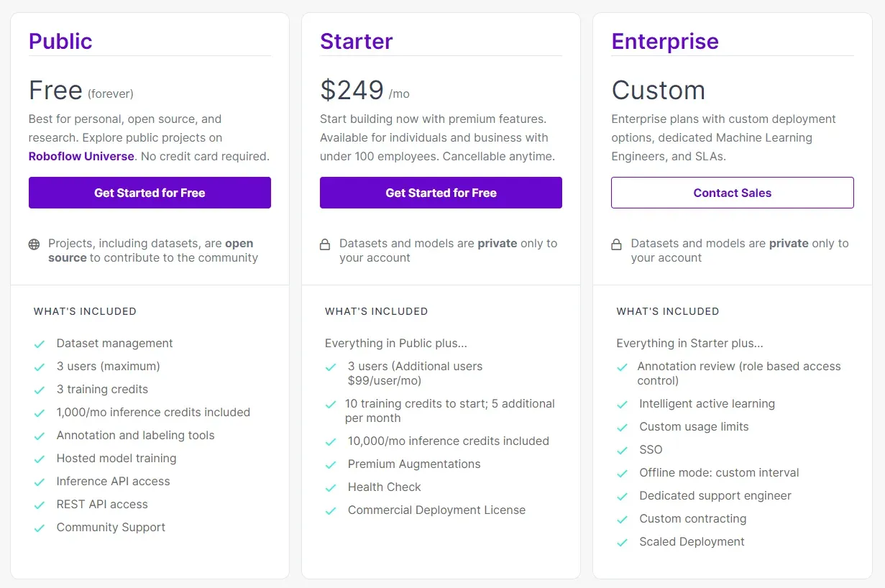Screen dimensions: 885x588
Task: Click the Enterprise plan heading
Action: click(x=664, y=41)
